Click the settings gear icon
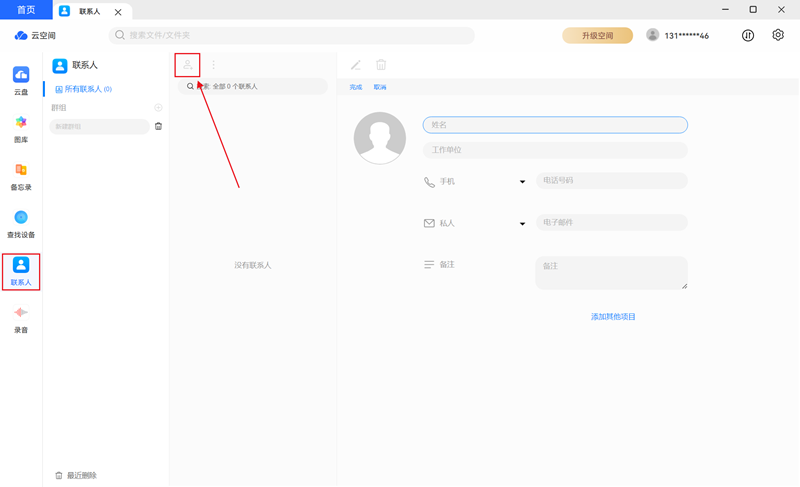This screenshot has width=800, height=487. (778, 35)
